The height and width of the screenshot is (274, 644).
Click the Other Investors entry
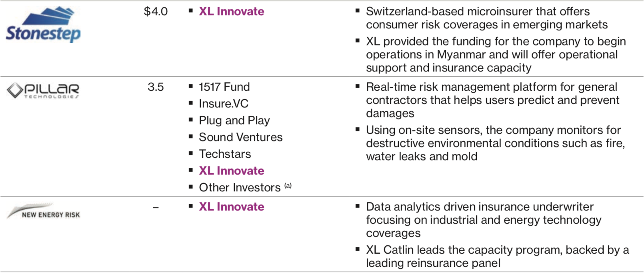(240, 187)
